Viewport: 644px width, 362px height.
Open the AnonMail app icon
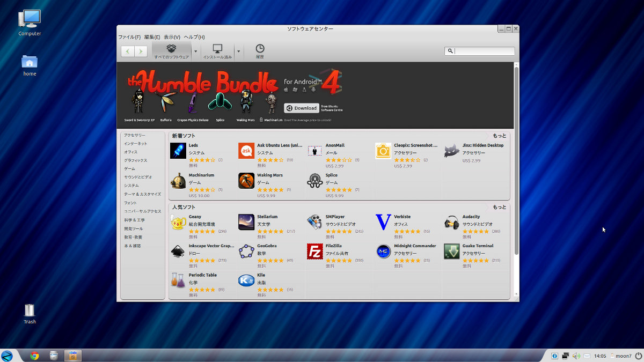315,151
